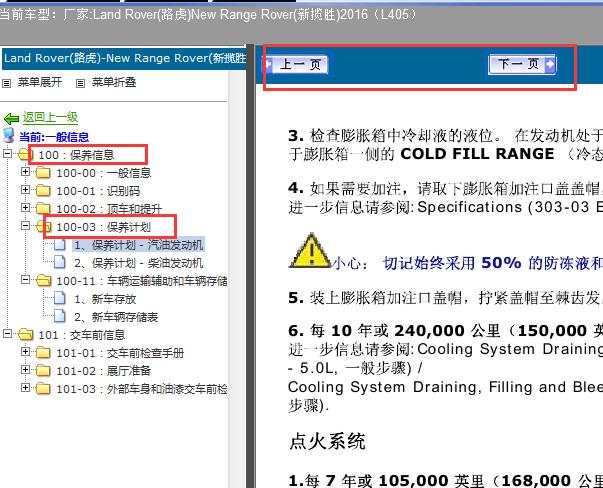Screen dimensions: 603x488
Task: Collapse the 100 : 保养信息 node
Action: coord(7,153)
